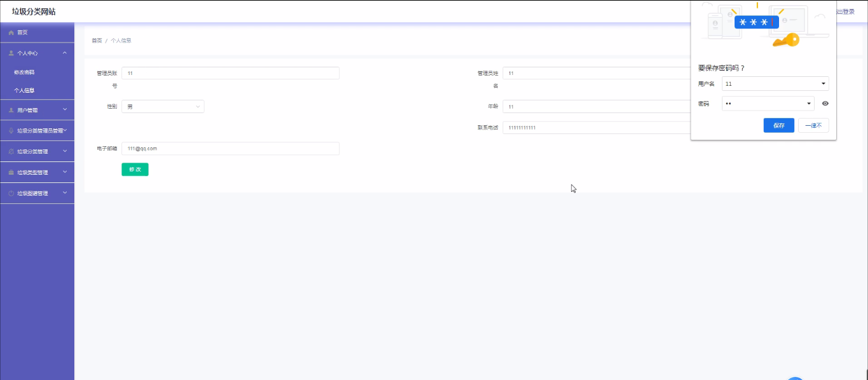Image resolution: width=868 pixels, height=380 pixels.
Task: Click the blue 保存 button
Action: pyautogui.click(x=778, y=126)
